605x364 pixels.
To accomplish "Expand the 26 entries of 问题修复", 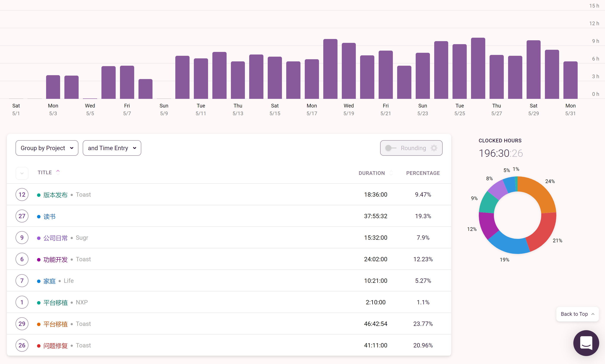I will 22,345.
